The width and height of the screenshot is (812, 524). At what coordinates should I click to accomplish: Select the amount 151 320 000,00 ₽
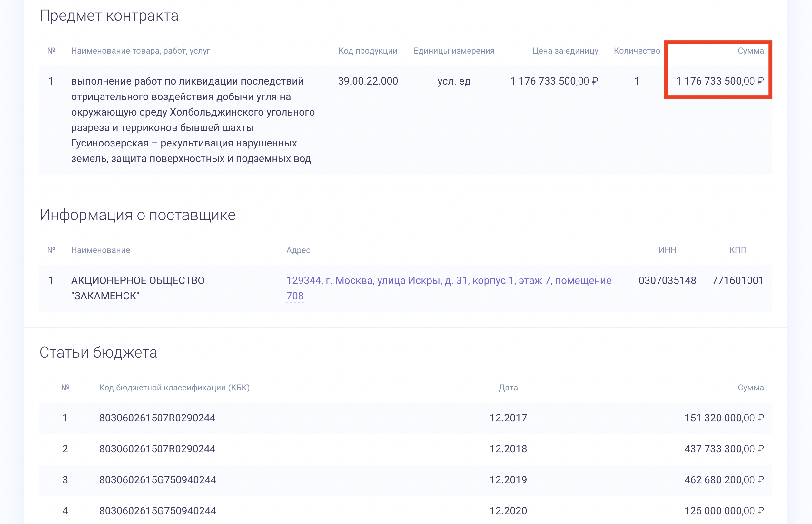click(724, 418)
